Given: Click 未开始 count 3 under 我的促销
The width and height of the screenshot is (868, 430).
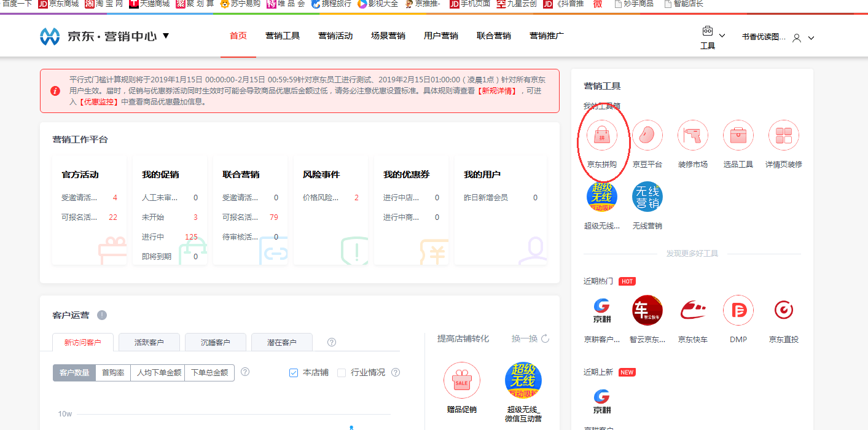Looking at the screenshot, I should 195,217.
